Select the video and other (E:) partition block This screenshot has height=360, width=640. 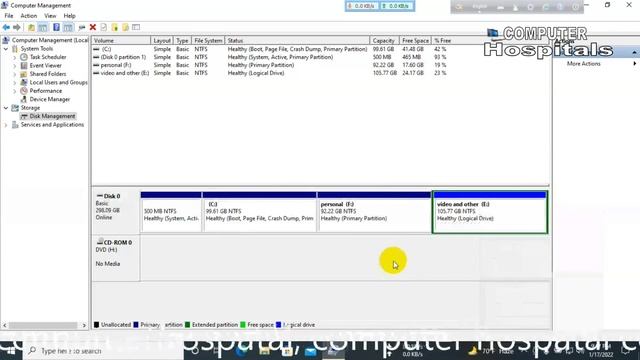(490, 212)
